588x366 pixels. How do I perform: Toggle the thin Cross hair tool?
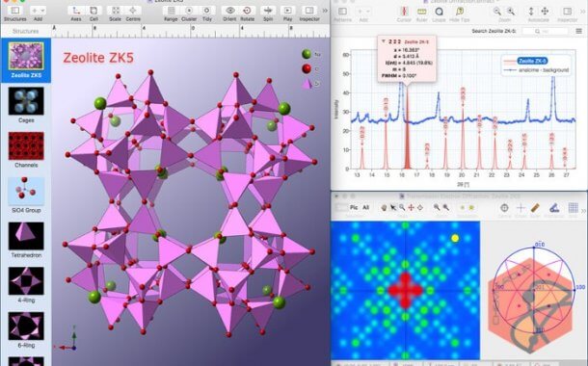pos(521,207)
